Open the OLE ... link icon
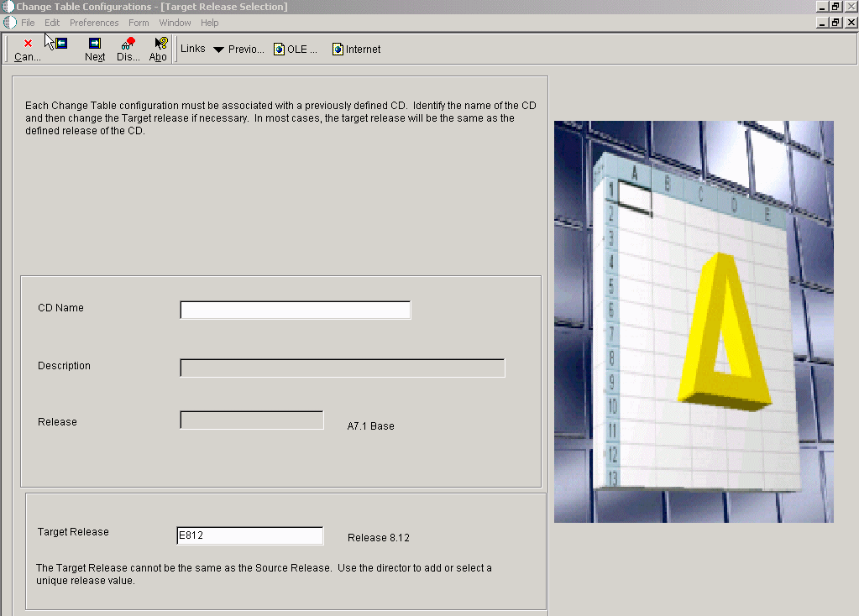The image size is (859, 616). click(x=279, y=50)
